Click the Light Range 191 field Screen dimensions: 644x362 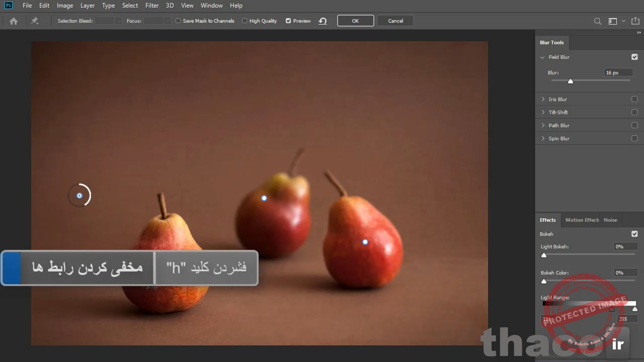(x=551, y=319)
